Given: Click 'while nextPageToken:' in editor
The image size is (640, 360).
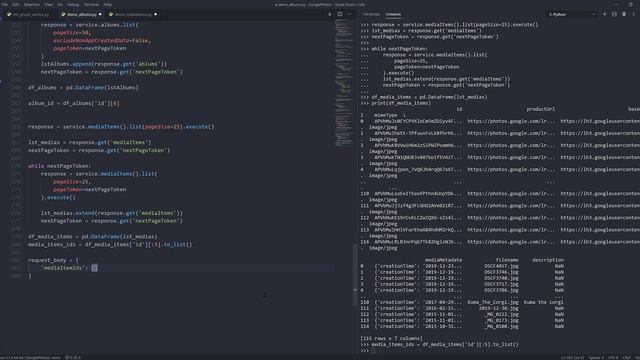Looking at the screenshot, I should coord(60,166).
